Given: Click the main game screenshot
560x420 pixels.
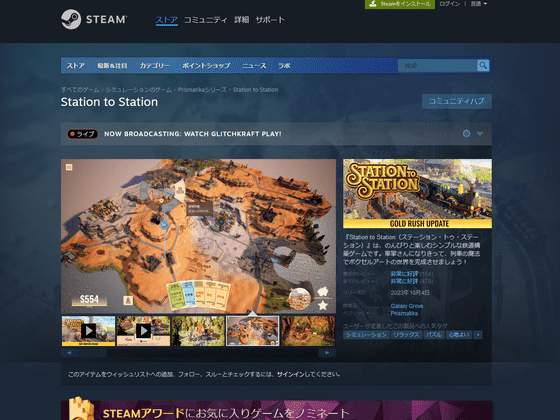Looking at the screenshot, I should [199, 236].
